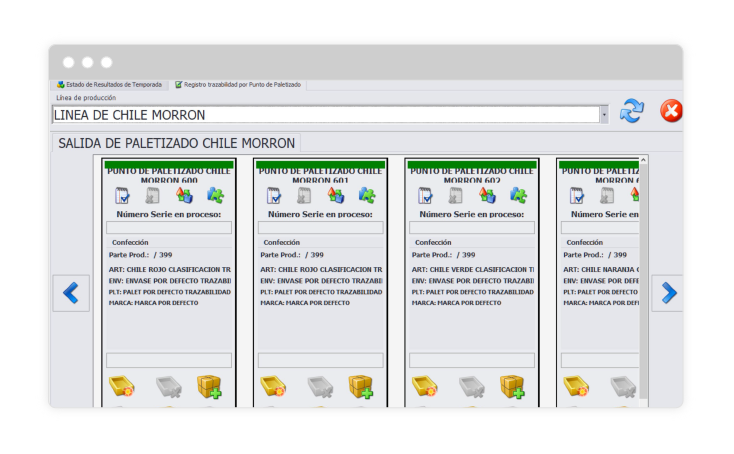Switch to Estado de Resultados de Temporada tab
The width and height of the screenshot is (734, 454).
coord(112,85)
